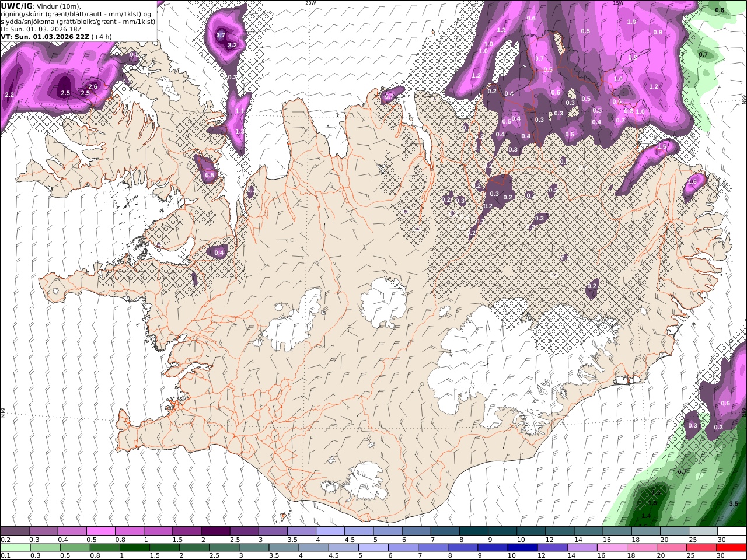Select the lavender 4 snow legend swatch
Screen dimensions: 747x560
point(330,531)
